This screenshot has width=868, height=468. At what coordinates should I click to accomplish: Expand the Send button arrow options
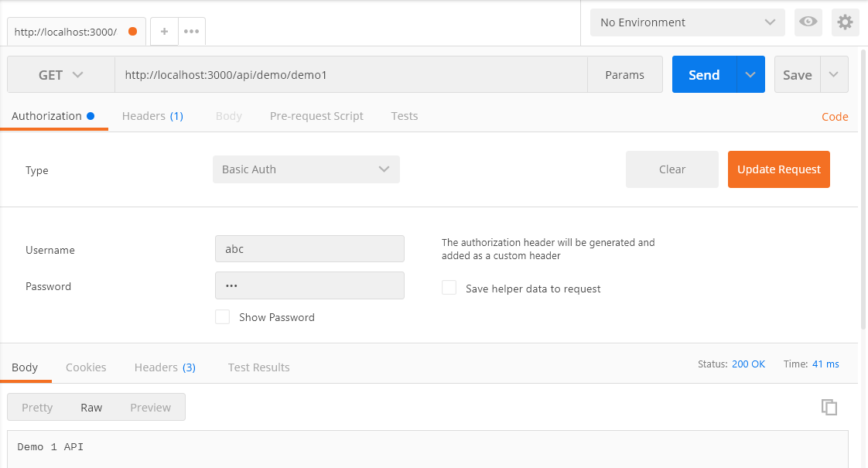point(750,75)
